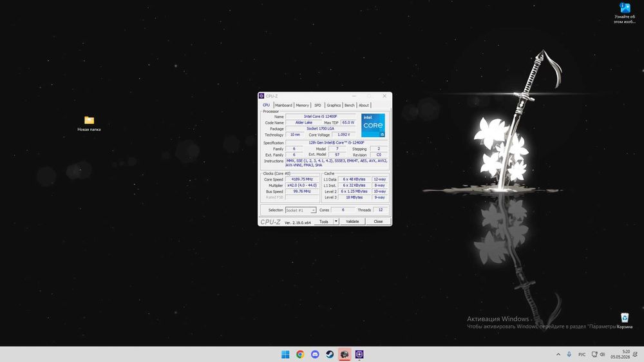The height and width of the screenshot is (362, 644).
Task: Click the Bus Speed value 99.76 MHz
Action: [x=302, y=191]
